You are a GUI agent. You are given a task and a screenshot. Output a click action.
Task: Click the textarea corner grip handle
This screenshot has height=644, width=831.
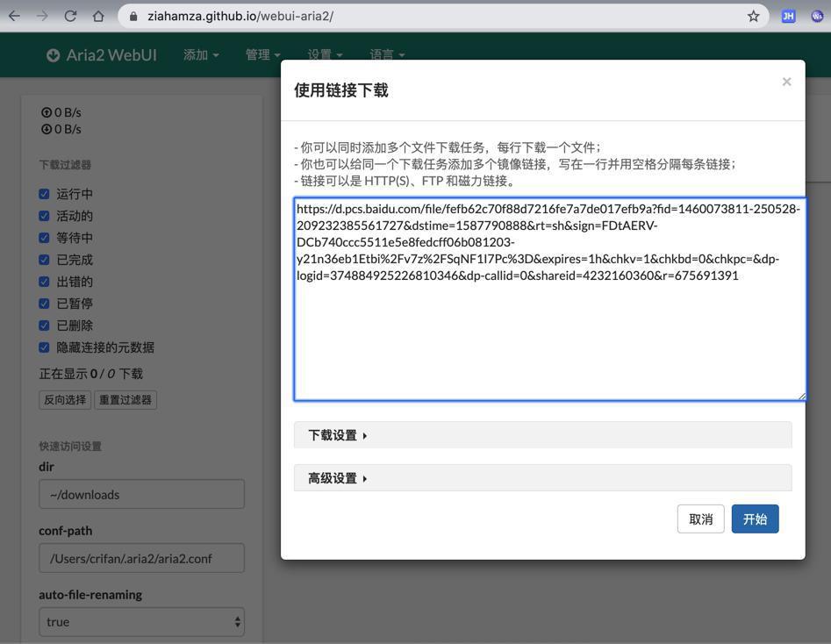click(x=802, y=396)
